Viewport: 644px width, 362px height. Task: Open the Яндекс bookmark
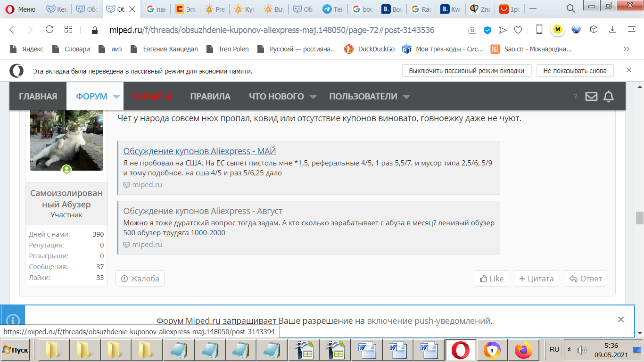[x=27, y=49]
